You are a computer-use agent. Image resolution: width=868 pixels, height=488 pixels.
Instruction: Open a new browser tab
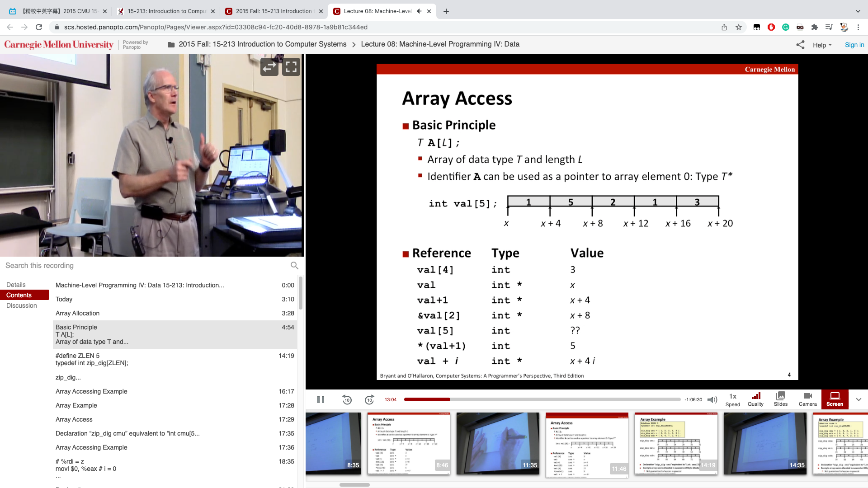click(446, 11)
